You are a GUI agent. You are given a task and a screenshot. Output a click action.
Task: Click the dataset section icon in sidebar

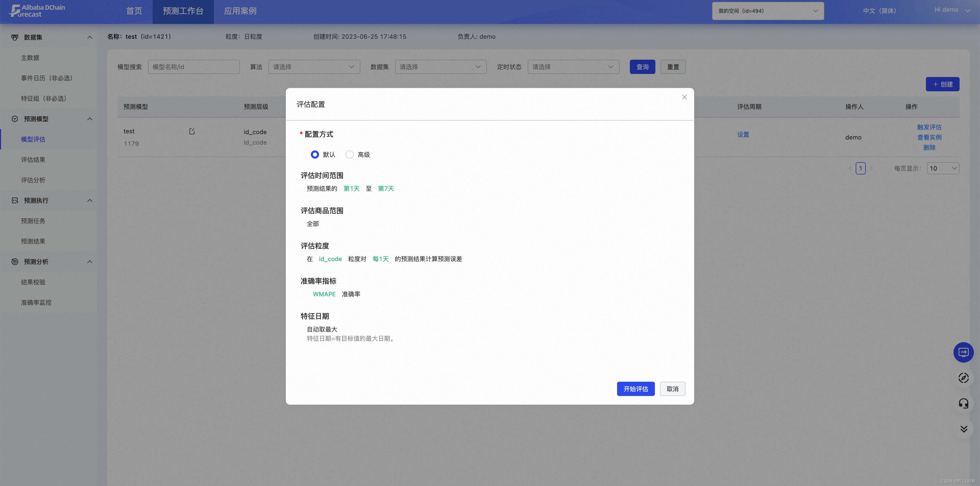[15, 37]
